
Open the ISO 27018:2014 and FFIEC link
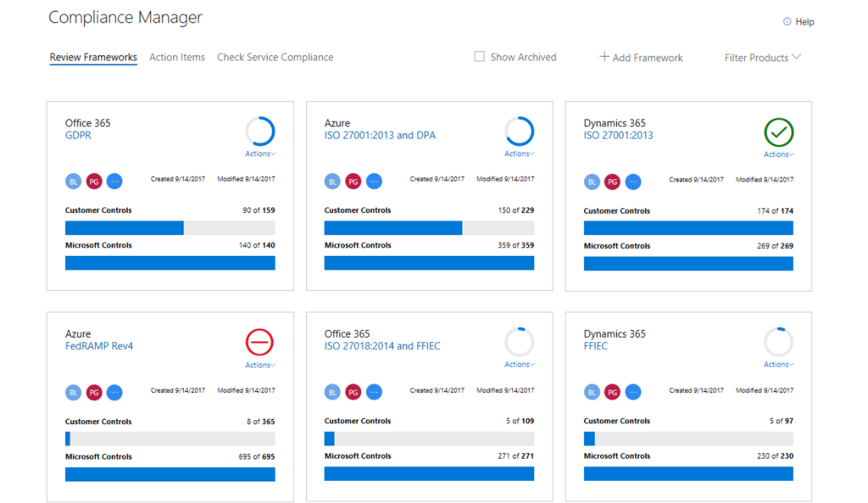click(x=382, y=346)
